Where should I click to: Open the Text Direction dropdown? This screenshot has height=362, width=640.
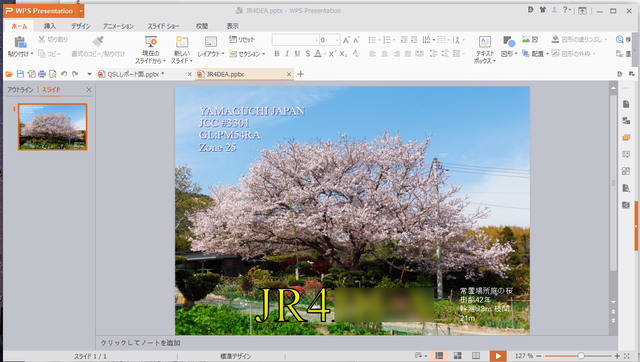(x=428, y=40)
